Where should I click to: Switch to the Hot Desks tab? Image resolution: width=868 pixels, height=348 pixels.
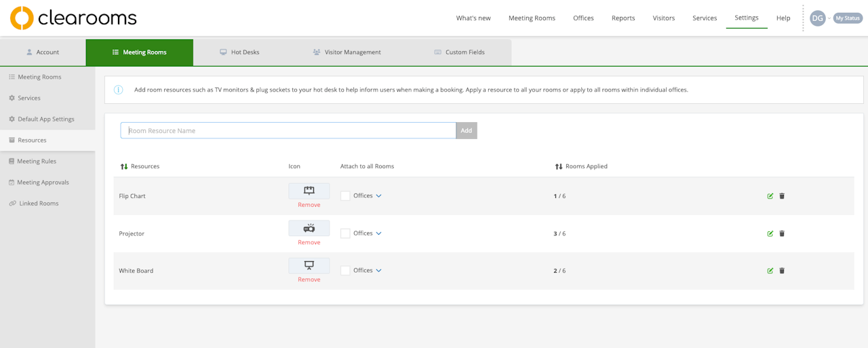[x=240, y=52]
